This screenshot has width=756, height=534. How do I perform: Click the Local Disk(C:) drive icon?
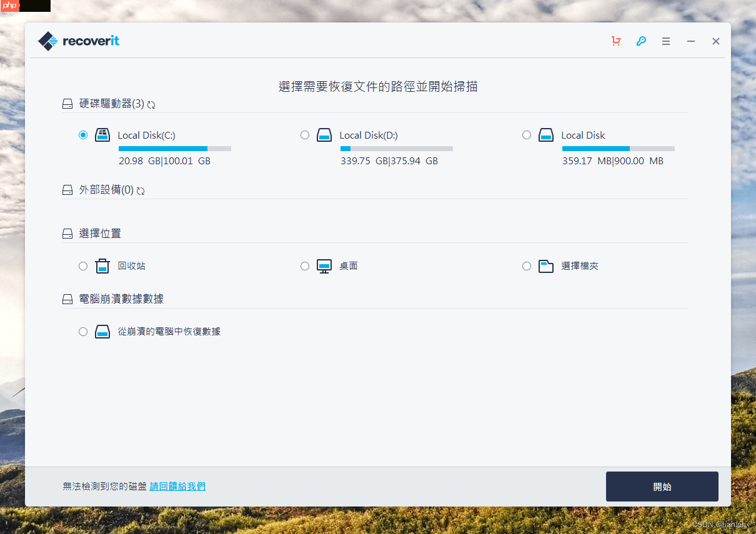click(102, 135)
